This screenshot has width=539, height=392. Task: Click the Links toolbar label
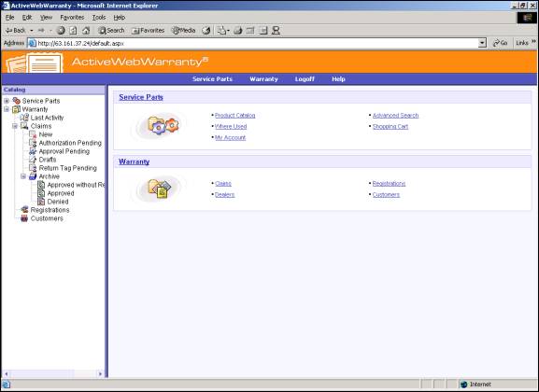pos(522,43)
